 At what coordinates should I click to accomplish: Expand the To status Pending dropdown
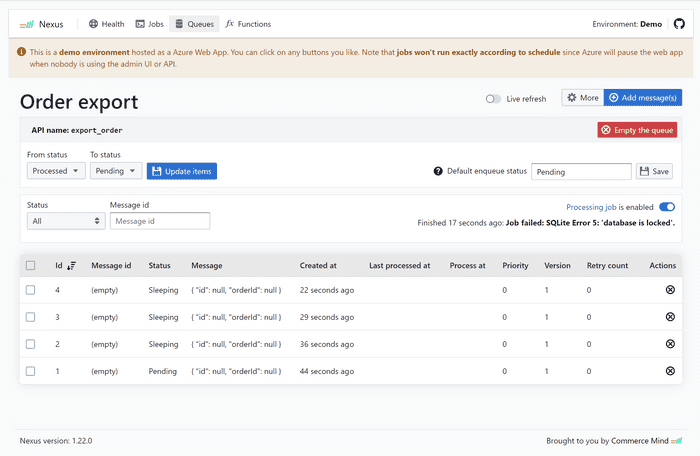115,171
